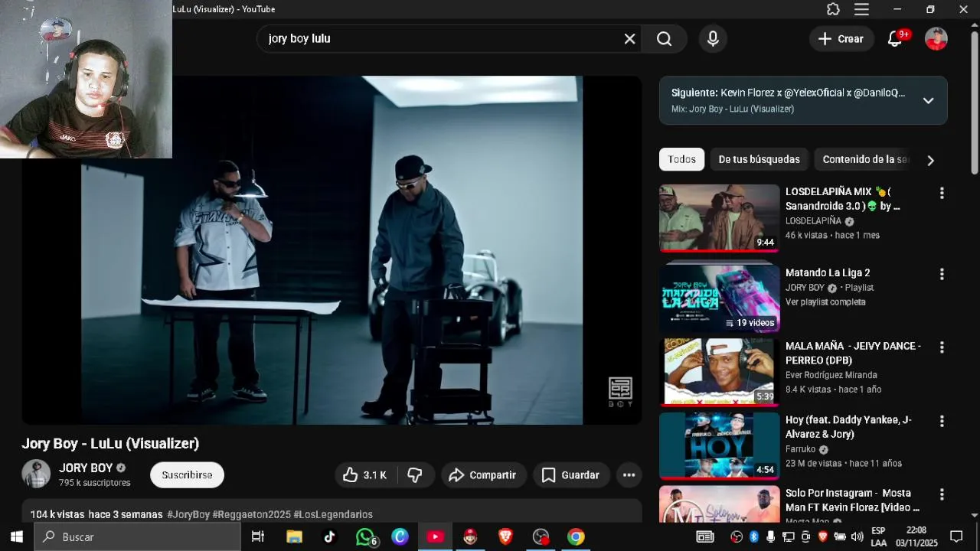Open the volume control tray icon
Viewport: 980px width, 551px height.
coord(857,537)
